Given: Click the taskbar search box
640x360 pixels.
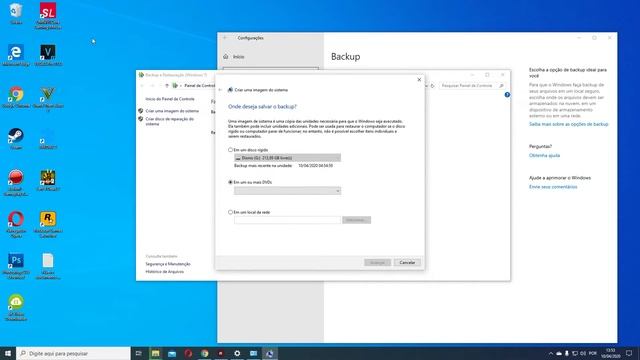Looking at the screenshot, I should pyautogui.click(x=73, y=353).
